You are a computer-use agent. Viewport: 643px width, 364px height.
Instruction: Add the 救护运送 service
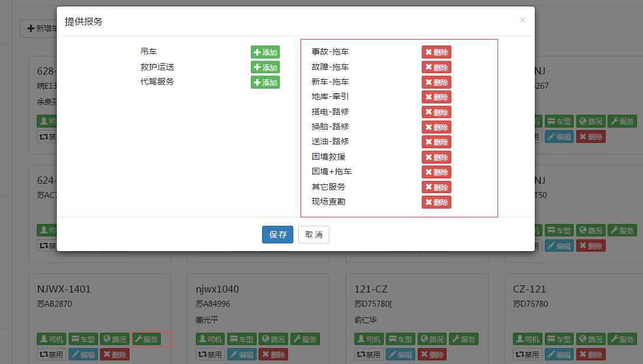[x=265, y=67]
